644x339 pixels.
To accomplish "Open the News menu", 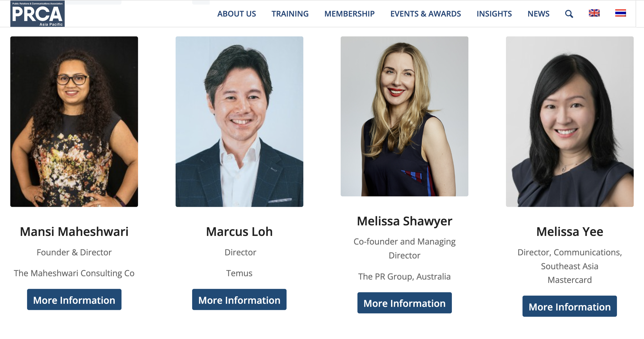I will (538, 14).
